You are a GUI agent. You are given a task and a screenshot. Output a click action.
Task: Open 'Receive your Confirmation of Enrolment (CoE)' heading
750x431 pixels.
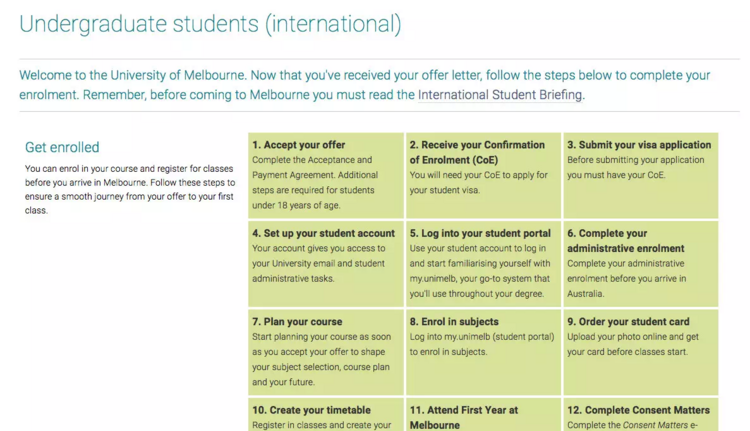coord(477,152)
